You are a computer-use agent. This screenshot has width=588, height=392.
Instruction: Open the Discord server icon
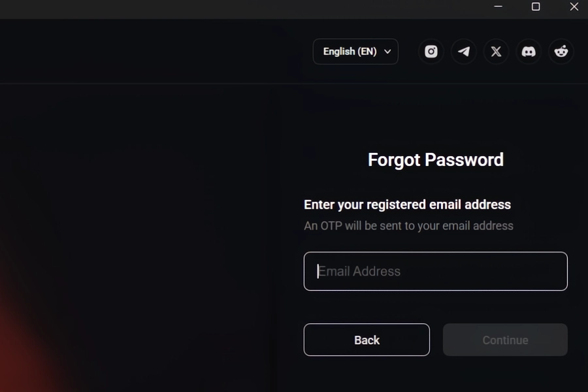coord(529,52)
